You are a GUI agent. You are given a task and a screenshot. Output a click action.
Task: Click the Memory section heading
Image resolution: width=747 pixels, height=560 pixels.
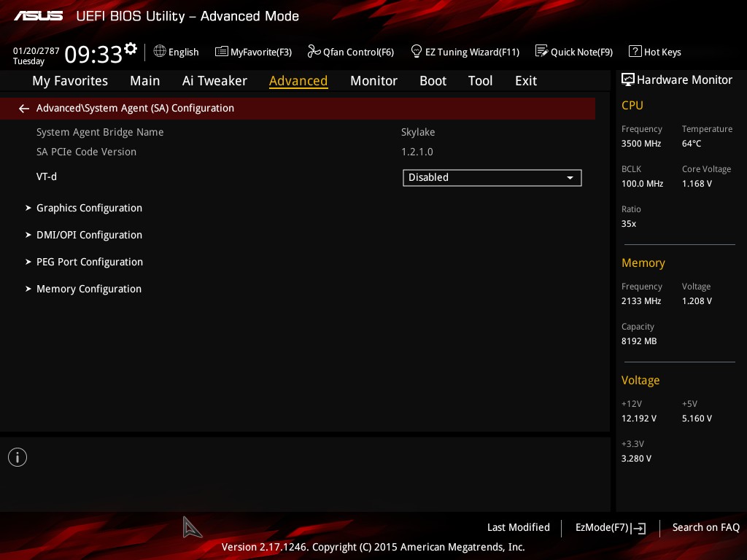coord(643,262)
